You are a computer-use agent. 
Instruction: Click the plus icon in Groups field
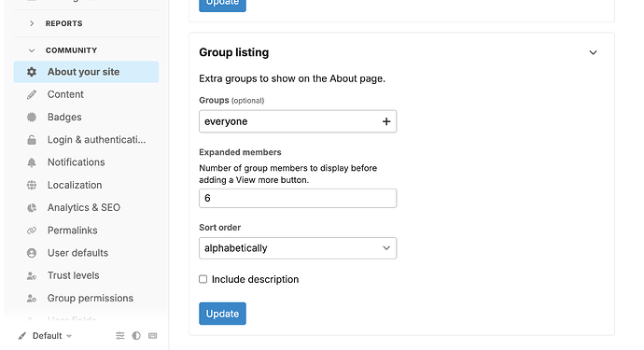[386, 121]
